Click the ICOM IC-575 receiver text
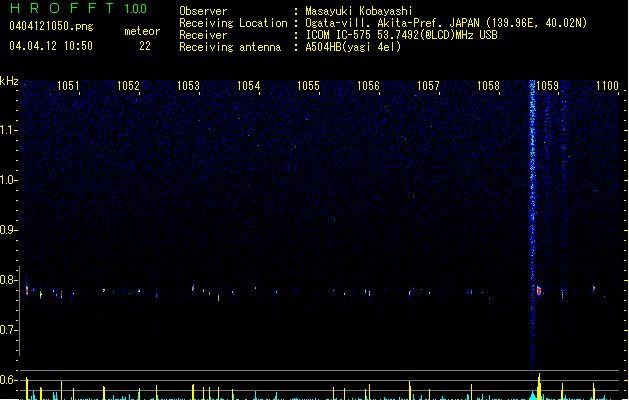This screenshot has height=400, width=629. tap(401, 35)
